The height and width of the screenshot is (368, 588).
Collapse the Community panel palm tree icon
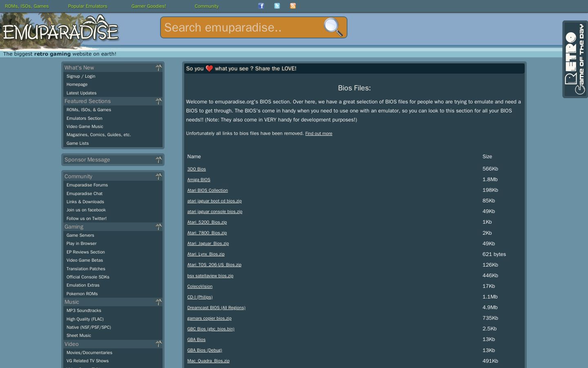click(158, 176)
